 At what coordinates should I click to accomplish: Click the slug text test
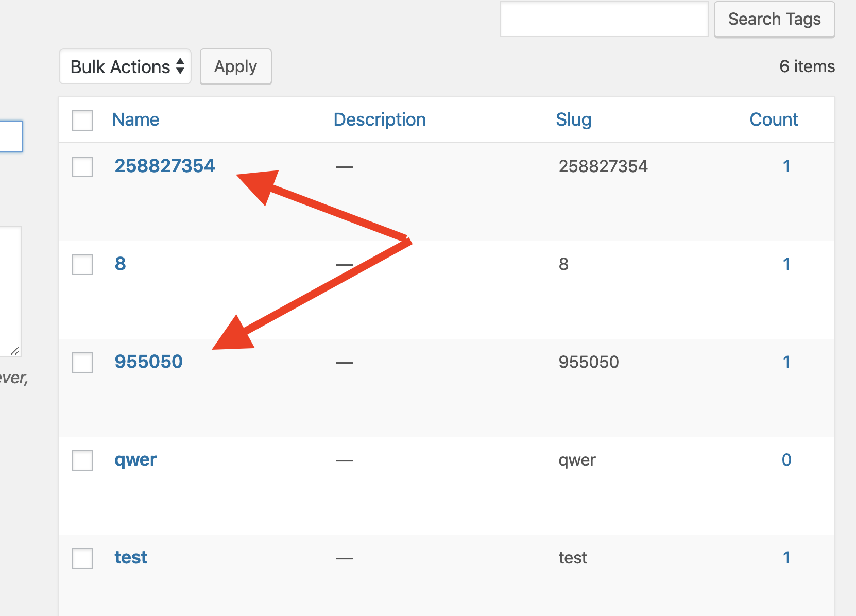(x=573, y=558)
